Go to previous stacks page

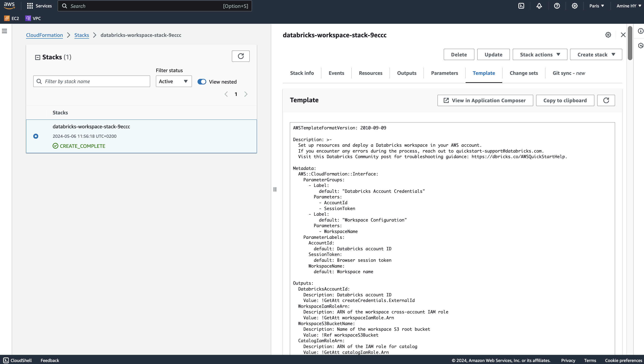point(226,94)
